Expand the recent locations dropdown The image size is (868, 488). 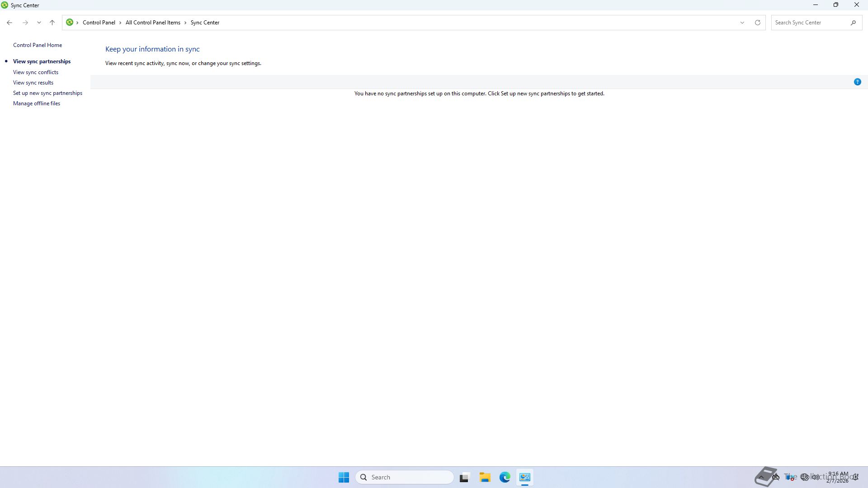tap(39, 23)
